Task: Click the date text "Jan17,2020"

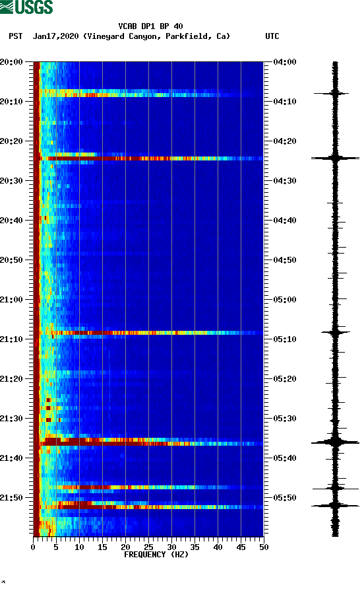Action: [55, 36]
